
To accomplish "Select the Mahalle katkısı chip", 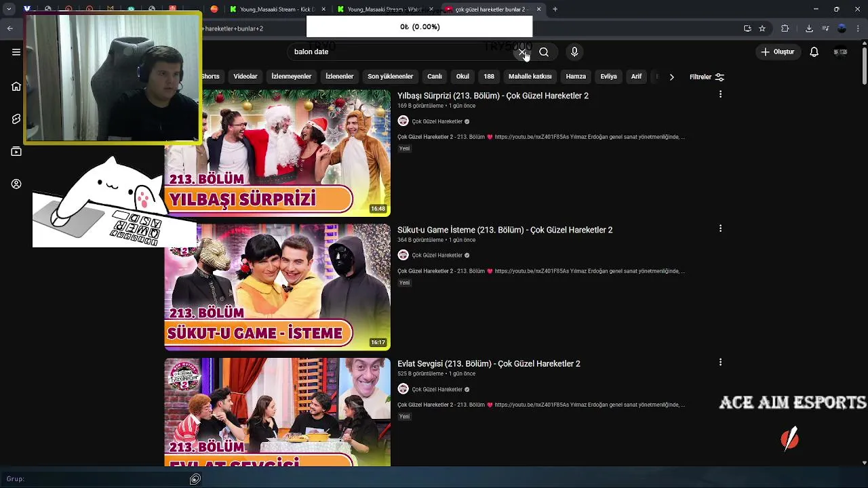I will [x=530, y=77].
